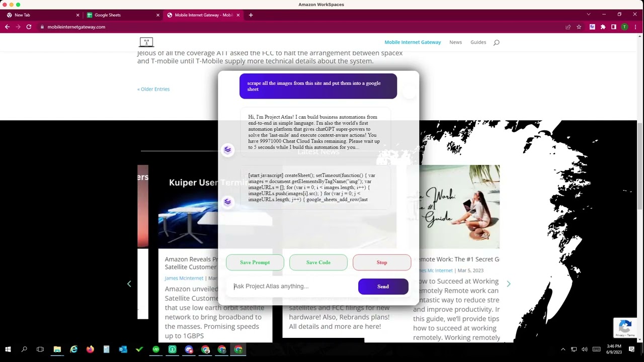Click the browser forward arrow

pyautogui.click(x=18, y=27)
